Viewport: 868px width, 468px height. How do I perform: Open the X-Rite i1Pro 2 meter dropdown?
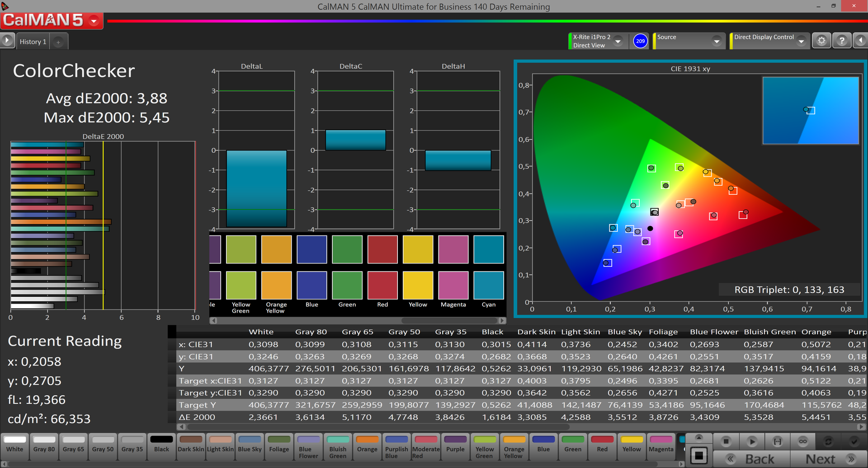(x=618, y=41)
